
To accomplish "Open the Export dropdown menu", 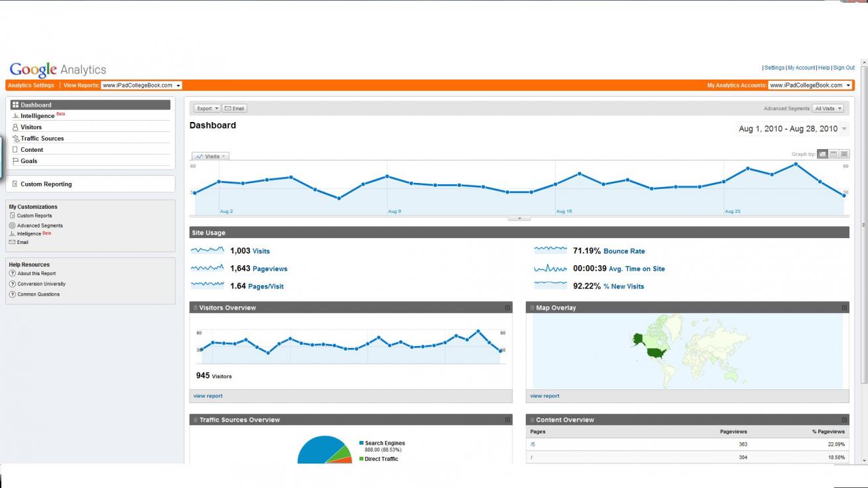I will point(207,108).
